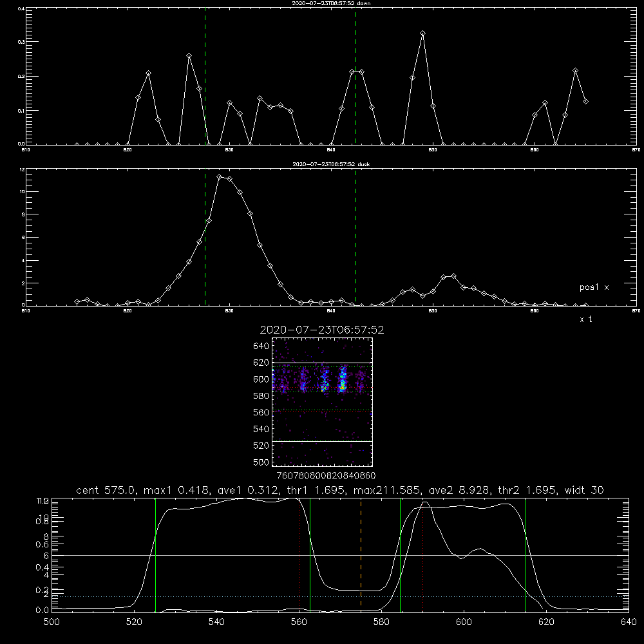Select the 'cent 575.0' header value

[106, 490]
